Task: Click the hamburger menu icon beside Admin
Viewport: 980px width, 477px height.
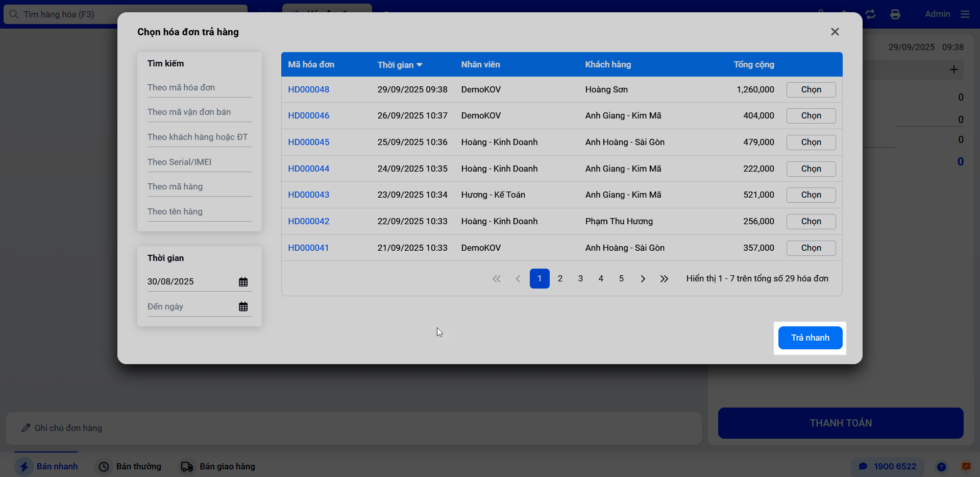Action: click(x=965, y=14)
